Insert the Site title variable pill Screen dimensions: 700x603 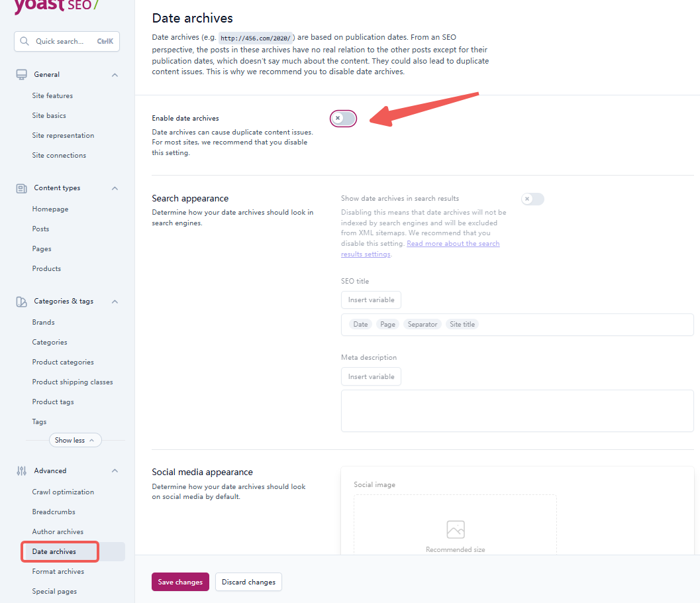pyautogui.click(x=462, y=324)
